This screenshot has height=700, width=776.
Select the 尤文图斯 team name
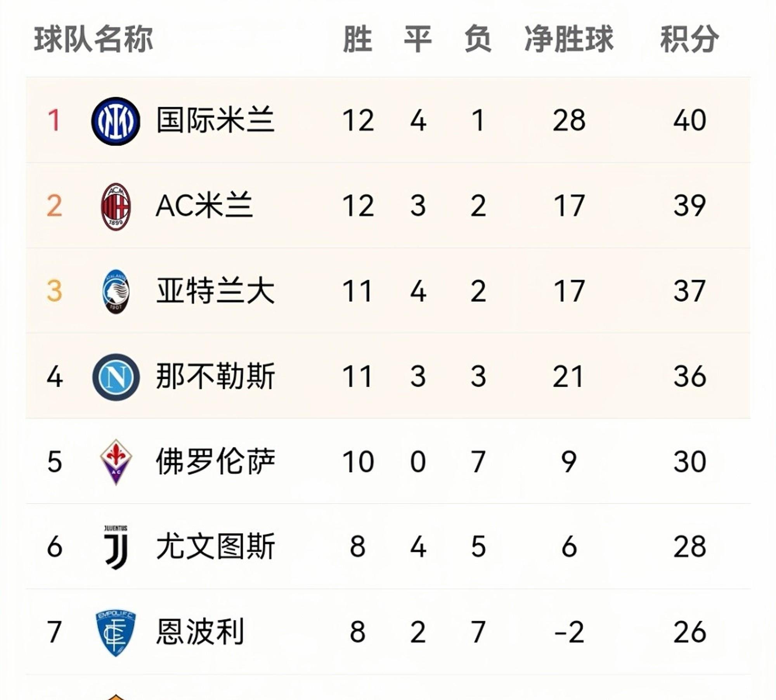click(x=215, y=546)
